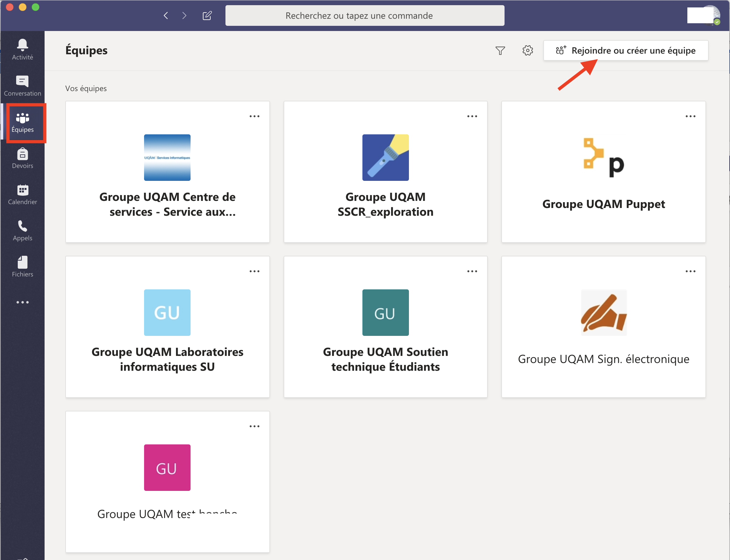Click the filter funnel icon
This screenshot has height=560, width=730.
500,50
